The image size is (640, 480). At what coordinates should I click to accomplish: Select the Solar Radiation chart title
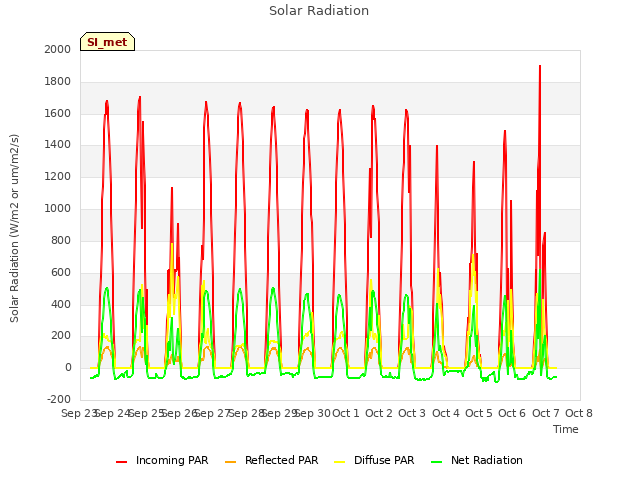tap(319, 11)
